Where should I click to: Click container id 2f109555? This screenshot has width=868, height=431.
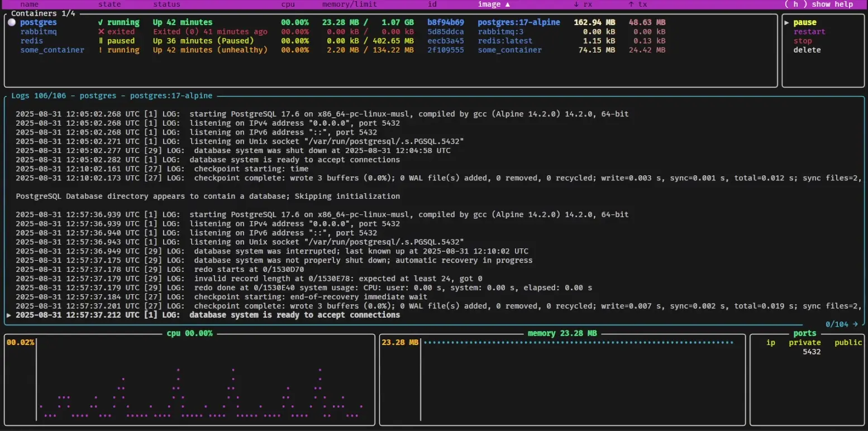(445, 50)
